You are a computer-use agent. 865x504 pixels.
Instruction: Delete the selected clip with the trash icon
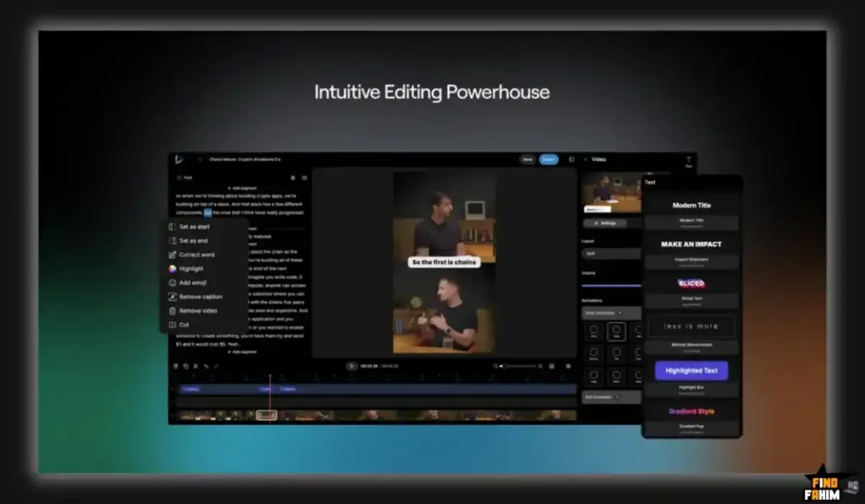[176, 366]
